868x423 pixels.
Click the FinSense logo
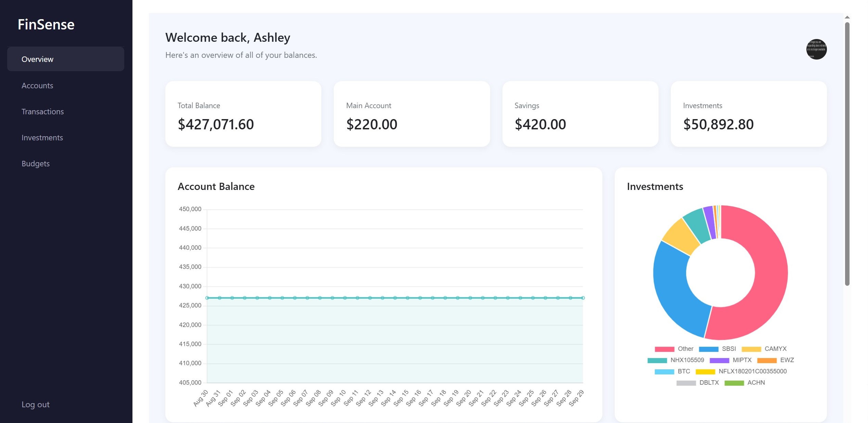pyautogui.click(x=46, y=25)
